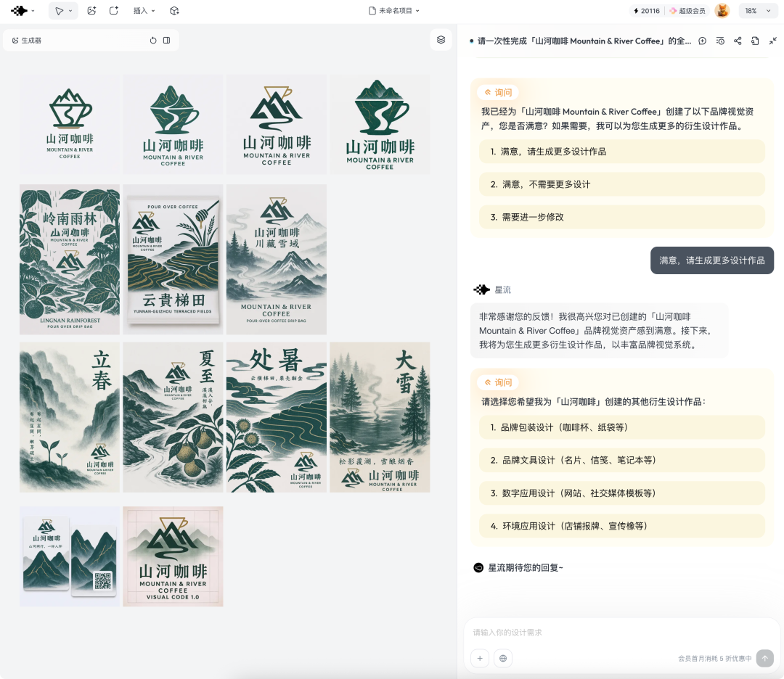
Task: Click the second 询问 tag above design options
Action: pyautogui.click(x=498, y=382)
